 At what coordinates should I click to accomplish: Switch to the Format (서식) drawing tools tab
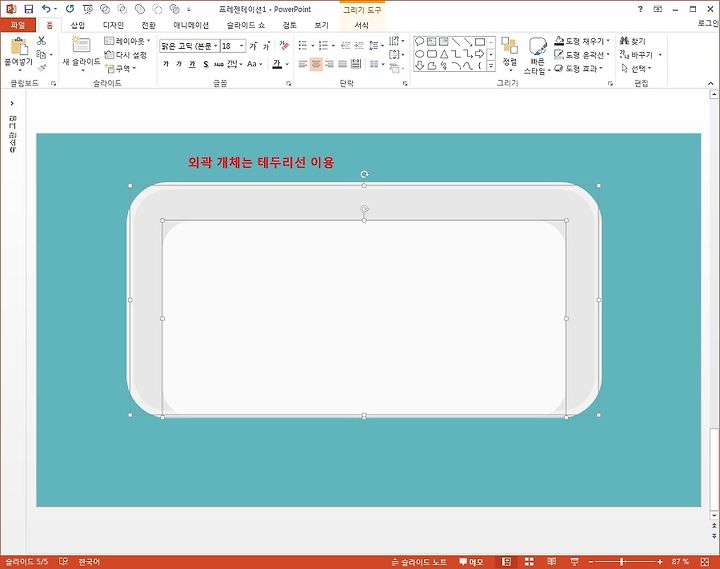[362, 25]
